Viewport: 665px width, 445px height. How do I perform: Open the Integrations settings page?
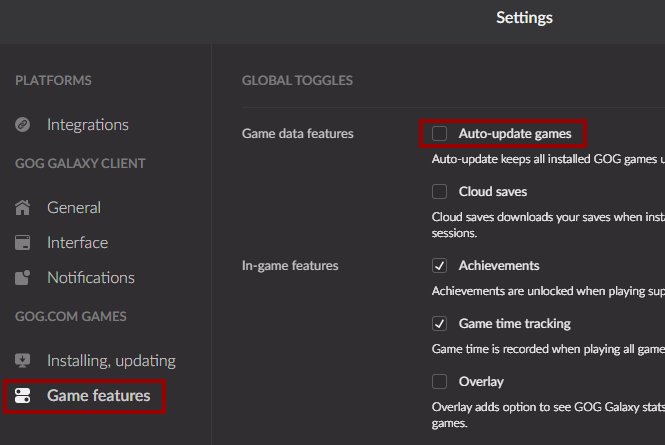(x=88, y=125)
